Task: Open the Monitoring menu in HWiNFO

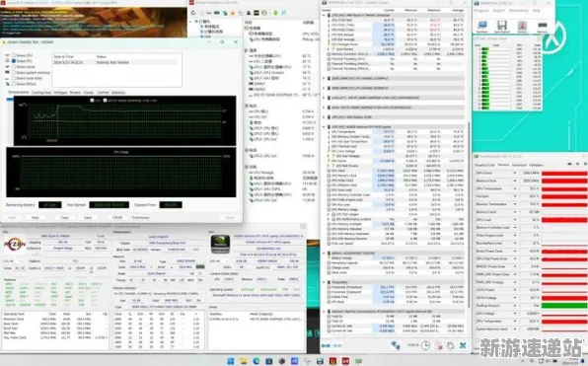Action: point(518,11)
